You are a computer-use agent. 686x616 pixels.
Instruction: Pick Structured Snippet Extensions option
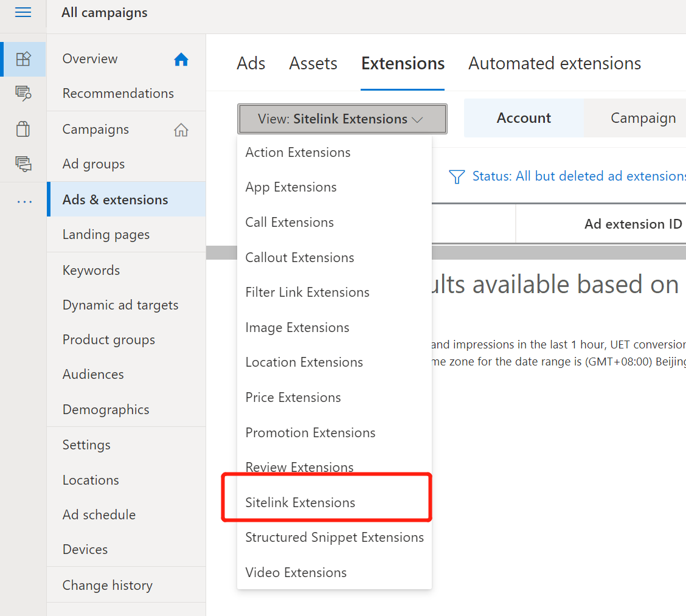point(334,538)
